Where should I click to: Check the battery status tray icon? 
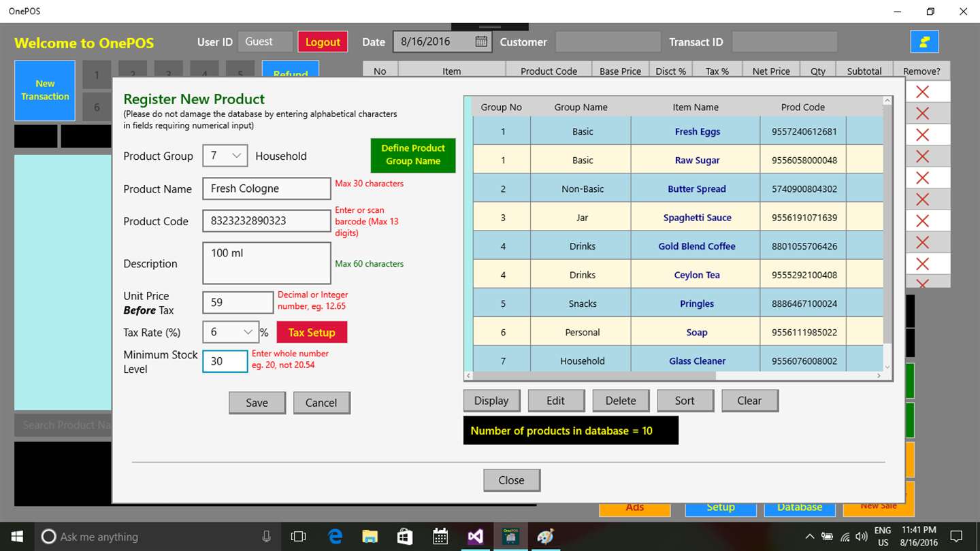tap(827, 537)
